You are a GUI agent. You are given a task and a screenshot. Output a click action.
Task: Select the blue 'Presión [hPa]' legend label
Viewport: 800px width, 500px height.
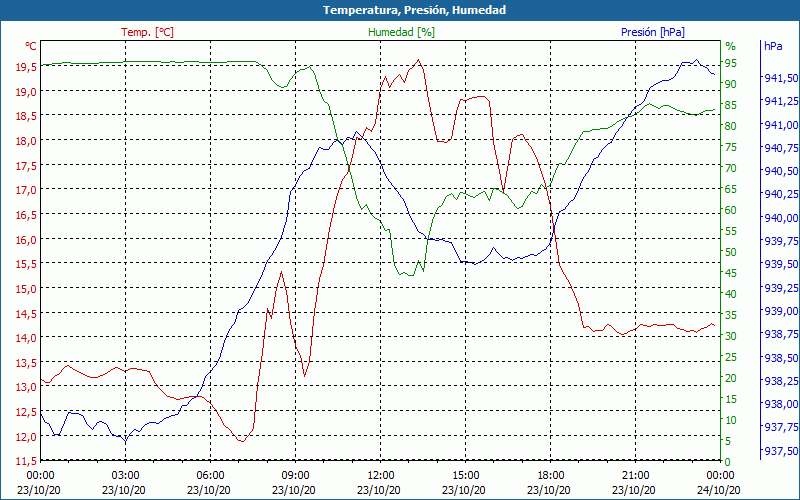click(653, 32)
